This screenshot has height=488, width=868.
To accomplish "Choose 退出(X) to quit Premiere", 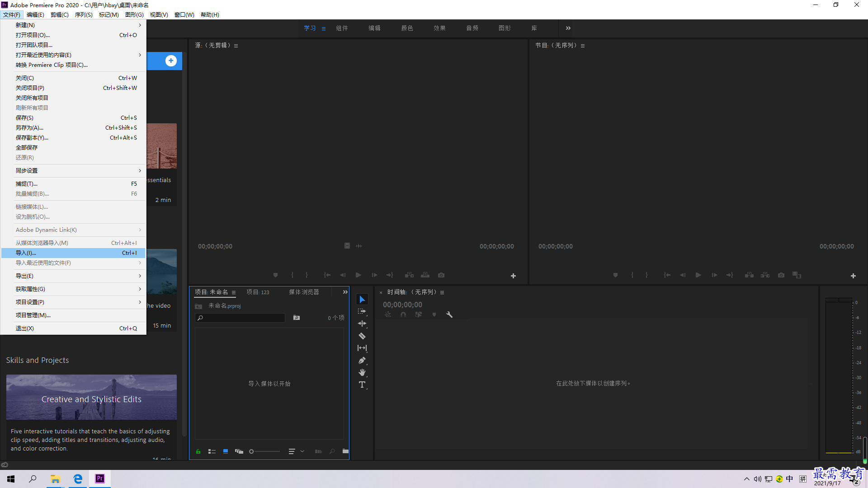I will point(73,328).
